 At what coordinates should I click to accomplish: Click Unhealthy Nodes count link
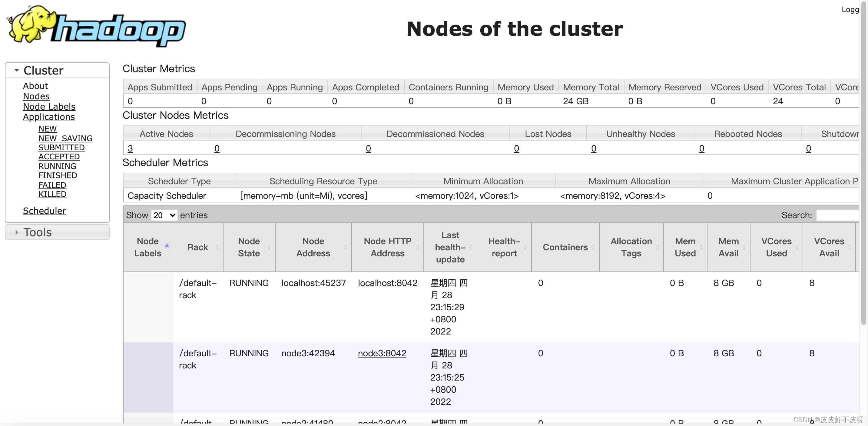(x=594, y=148)
